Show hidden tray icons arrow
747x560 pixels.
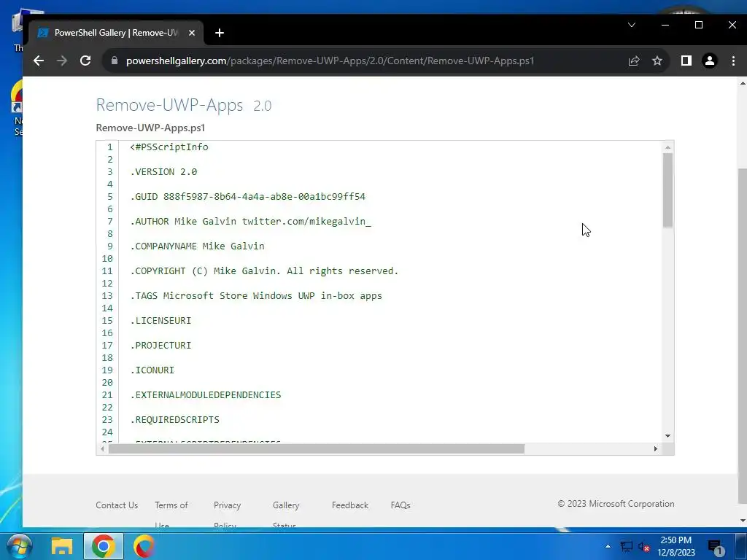(608, 546)
